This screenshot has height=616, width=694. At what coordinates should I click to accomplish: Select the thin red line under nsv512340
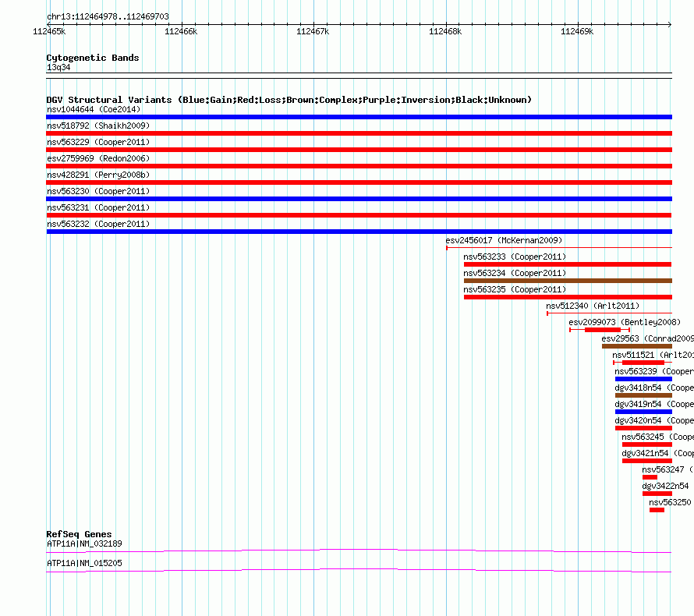610,313
